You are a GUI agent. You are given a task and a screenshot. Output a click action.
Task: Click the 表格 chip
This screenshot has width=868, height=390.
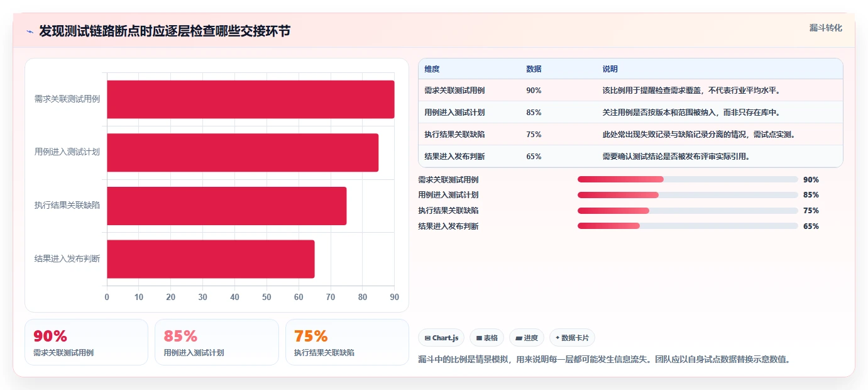[x=487, y=338]
